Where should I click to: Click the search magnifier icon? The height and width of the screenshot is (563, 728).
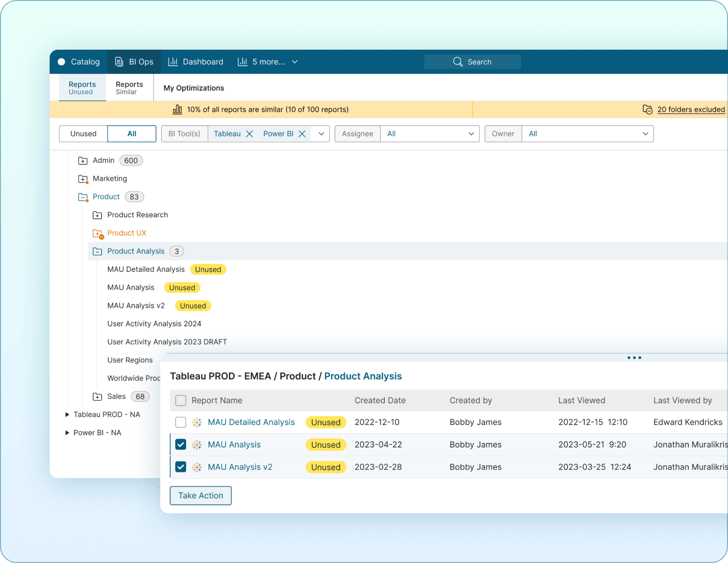tap(457, 62)
